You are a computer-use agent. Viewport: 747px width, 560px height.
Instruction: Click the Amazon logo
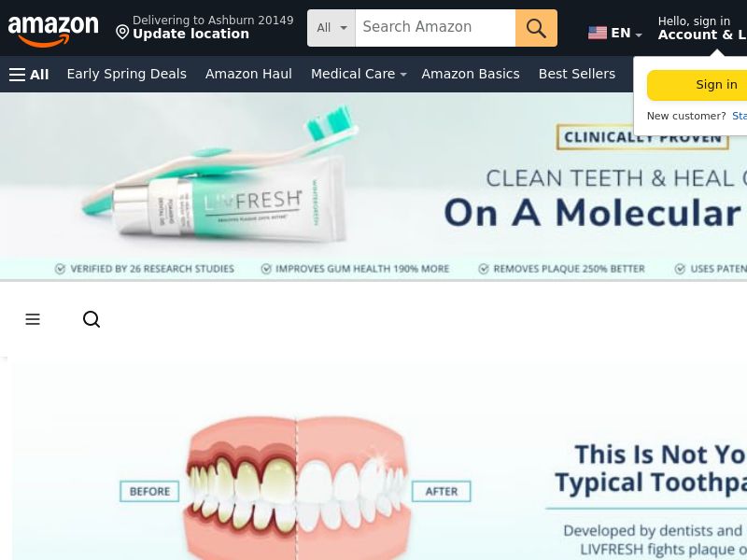click(x=53, y=31)
